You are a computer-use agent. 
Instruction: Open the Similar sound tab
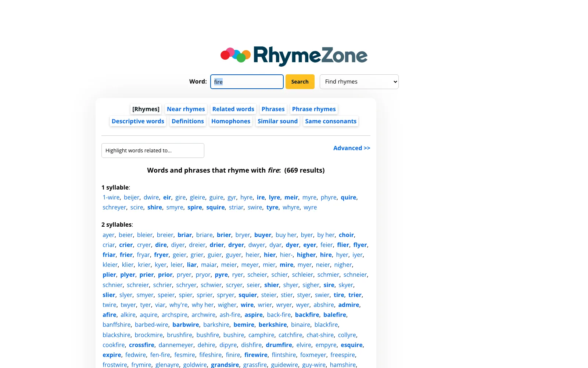coord(277,121)
